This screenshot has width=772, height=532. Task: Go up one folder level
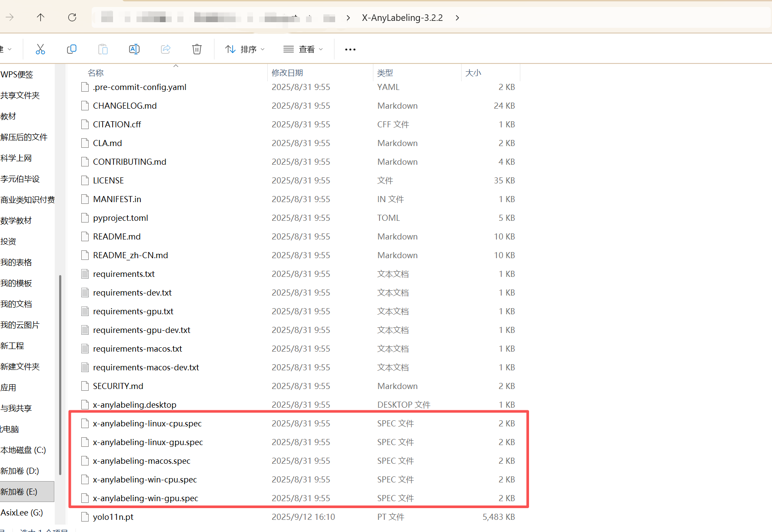(40, 17)
